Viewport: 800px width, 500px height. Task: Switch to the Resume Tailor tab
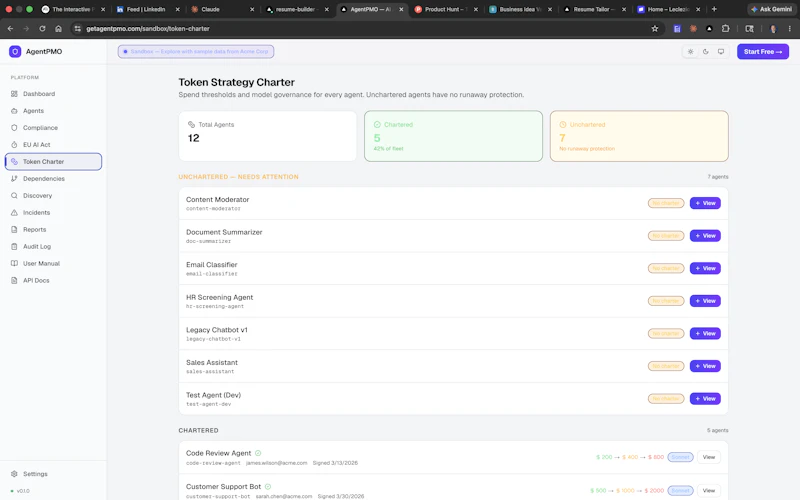[x=594, y=9]
